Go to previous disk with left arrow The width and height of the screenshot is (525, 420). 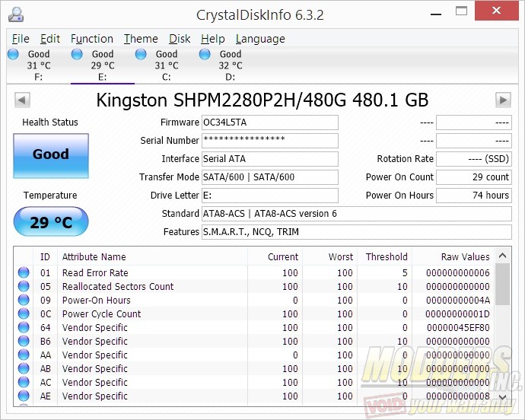click(x=22, y=100)
